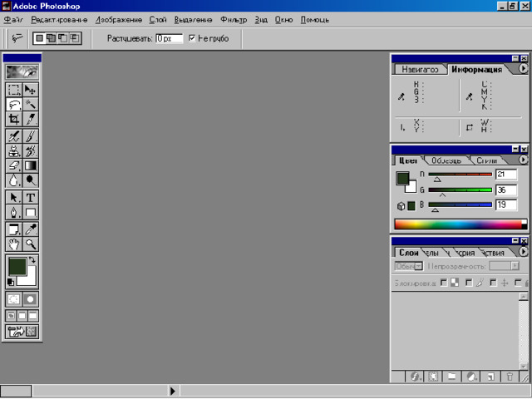Select the Gradient tool
This screenshot has height=399, width=532.
30,165
